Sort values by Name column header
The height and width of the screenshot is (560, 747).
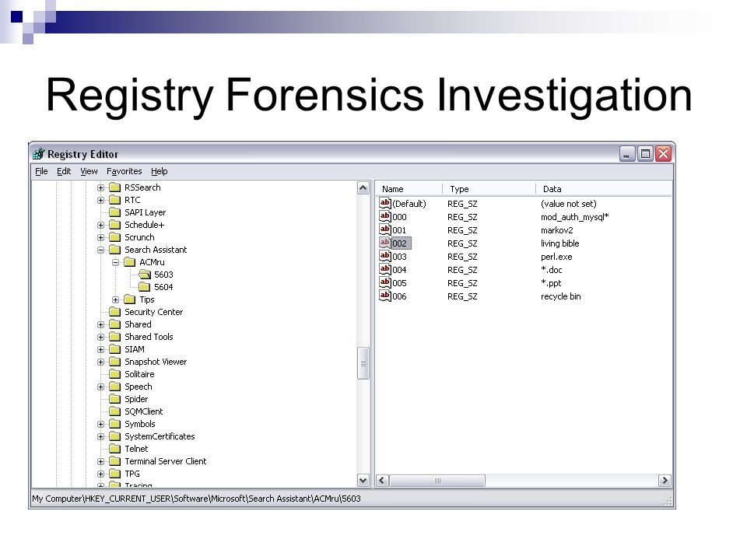click(x=409, y=189)
